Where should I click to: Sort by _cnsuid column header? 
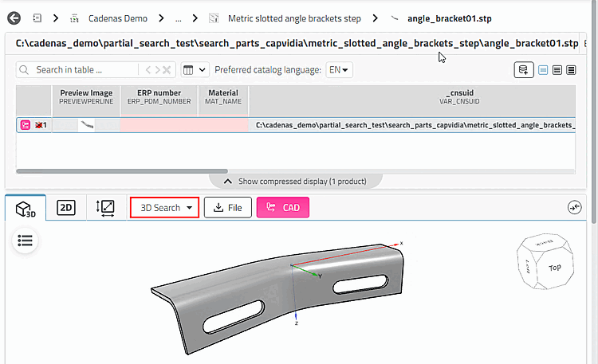tap(412, 100)
